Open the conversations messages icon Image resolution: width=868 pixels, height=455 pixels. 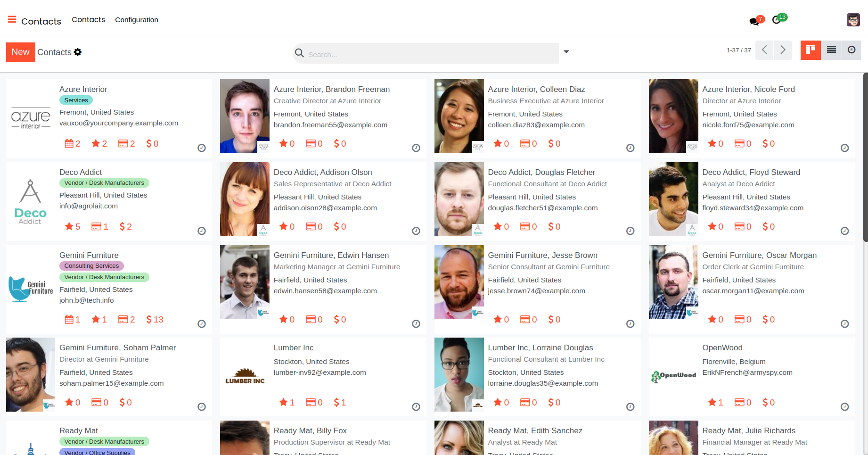pos(754,21)
